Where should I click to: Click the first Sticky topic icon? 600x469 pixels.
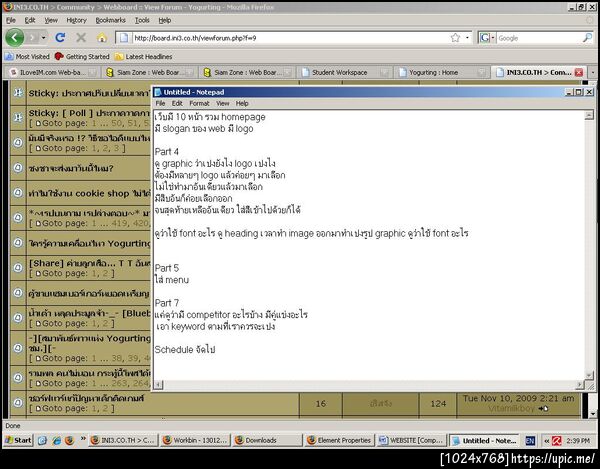pos(18,92)
